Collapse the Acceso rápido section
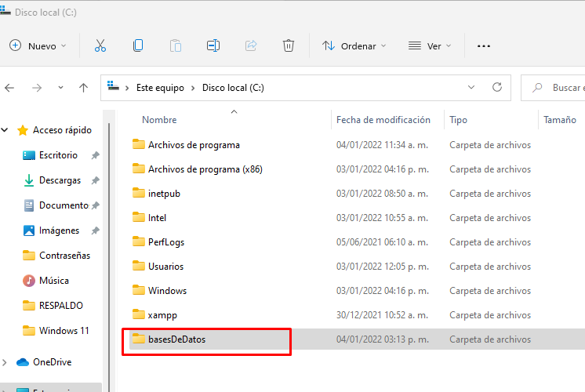This screenshot has height=392, width=585. pyautogui.click(x=6, y=130)
